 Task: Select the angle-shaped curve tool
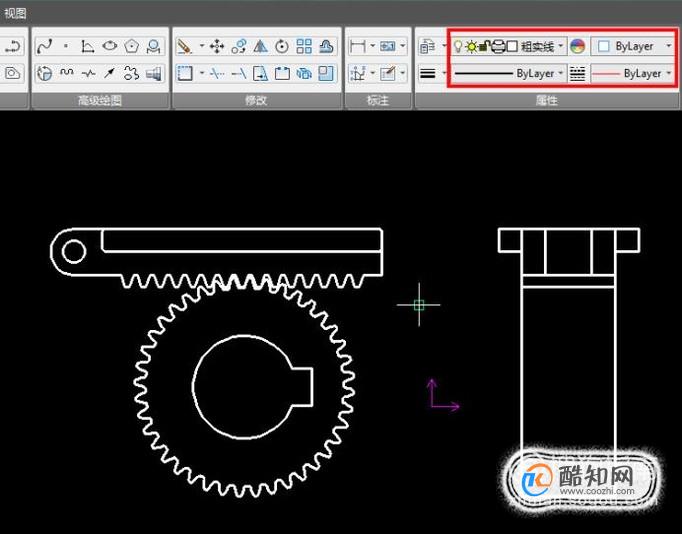[x=88, y=46]
